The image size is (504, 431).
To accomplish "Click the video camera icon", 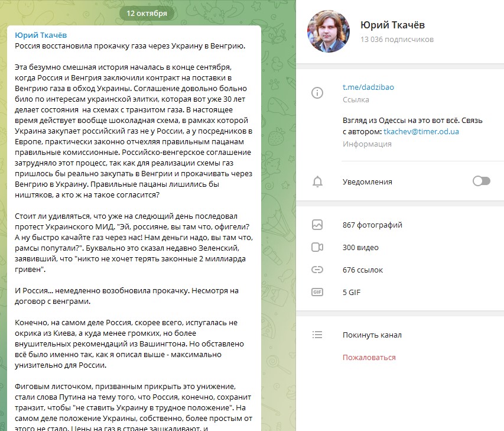I will pos(317,247).
